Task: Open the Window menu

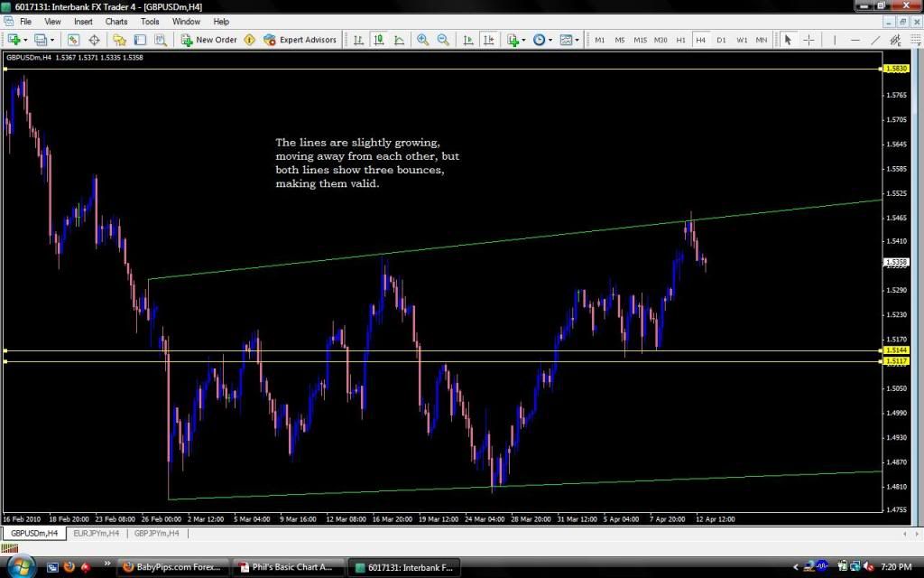Action: 186,22
